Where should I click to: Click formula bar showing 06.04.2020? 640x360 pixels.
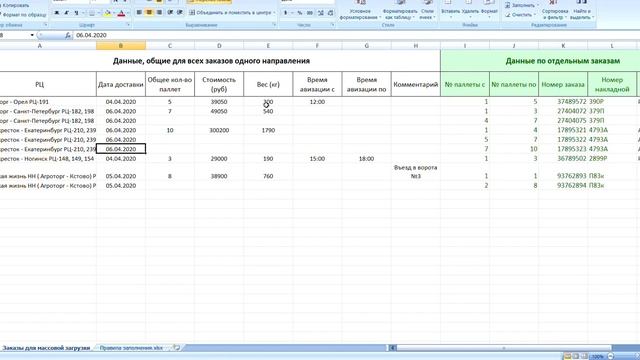tap(355, 36)
